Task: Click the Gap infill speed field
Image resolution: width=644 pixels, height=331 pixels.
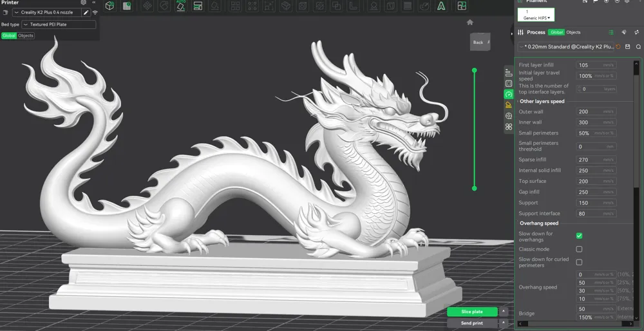Action: click(x=596, y=192)
